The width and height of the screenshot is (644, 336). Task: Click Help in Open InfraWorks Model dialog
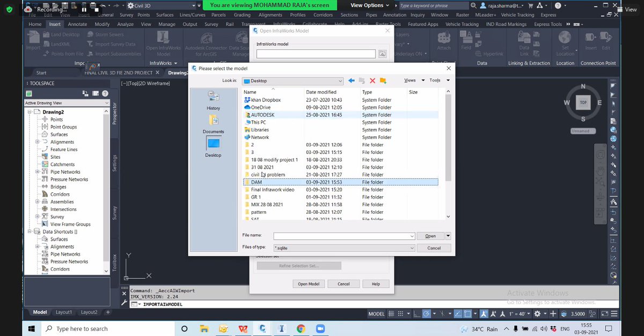pyautogui.click(x=376, y=284)
